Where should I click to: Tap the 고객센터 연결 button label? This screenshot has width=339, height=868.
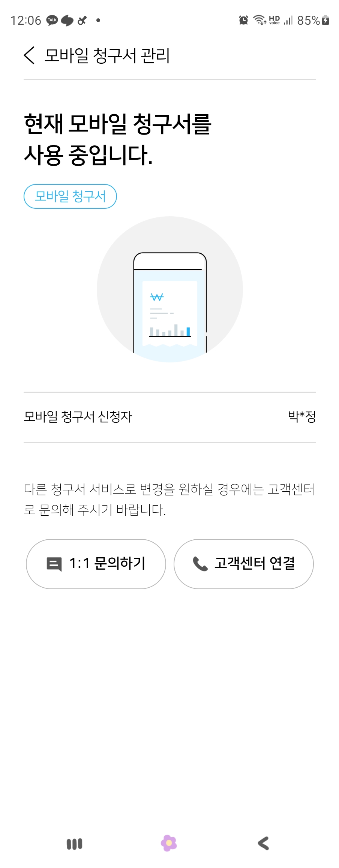255,564
